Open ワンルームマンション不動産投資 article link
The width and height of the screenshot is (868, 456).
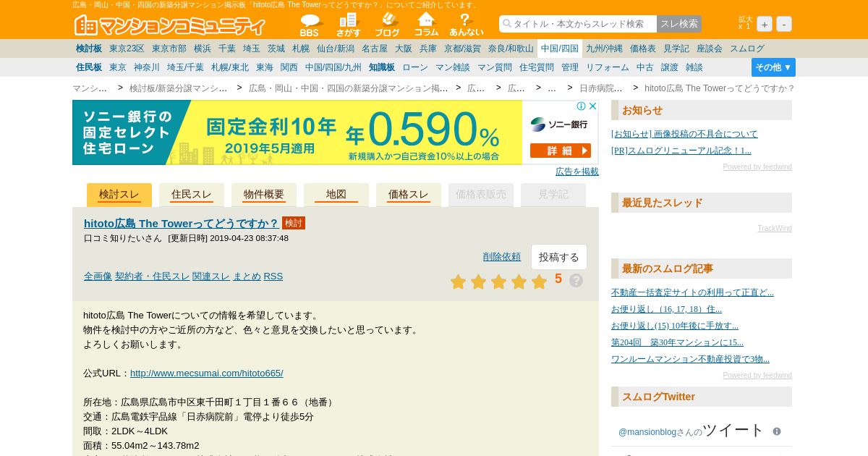[690, 359]
